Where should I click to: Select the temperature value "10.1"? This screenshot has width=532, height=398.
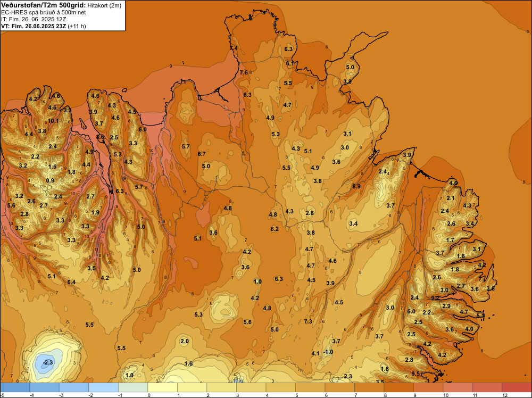[x=53, y=121]
